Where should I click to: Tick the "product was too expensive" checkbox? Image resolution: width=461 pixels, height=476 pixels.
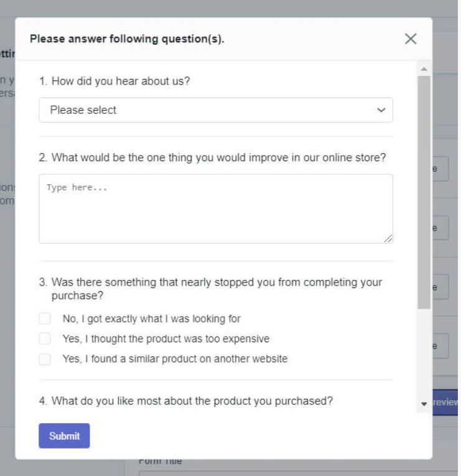(44, 339)
